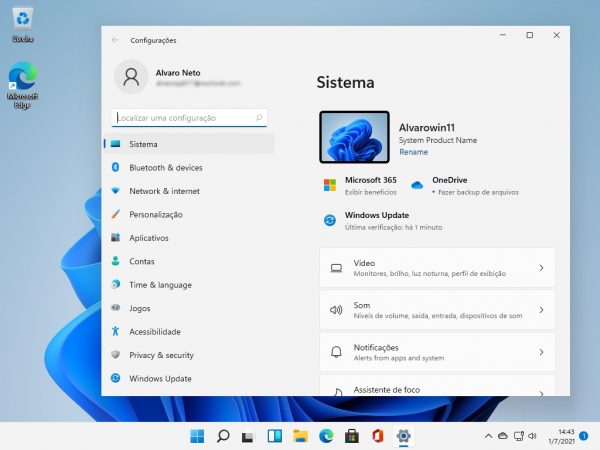Image resolution: width=600 pixels, height=450 pixels.
Task: Click OneDrive cloud in system tray
Action: (x=503, y=436)
